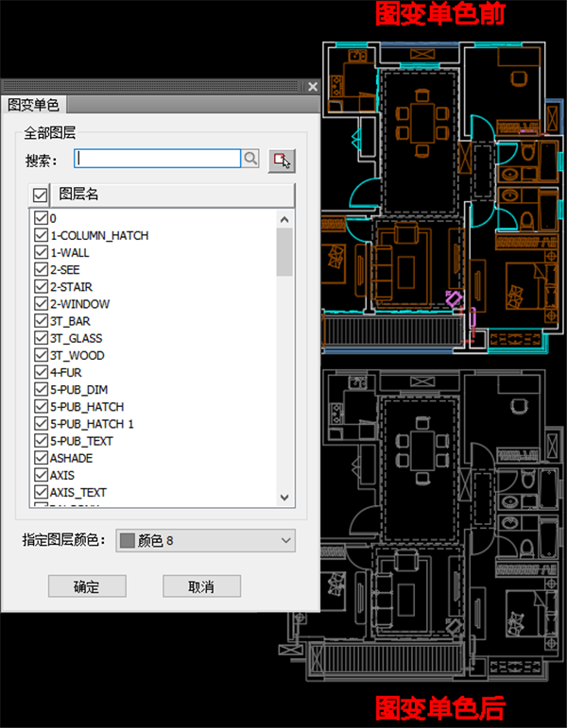Open the 指定图层颜色 color dropdown
567x728 pixels.
tap(205, 541)
